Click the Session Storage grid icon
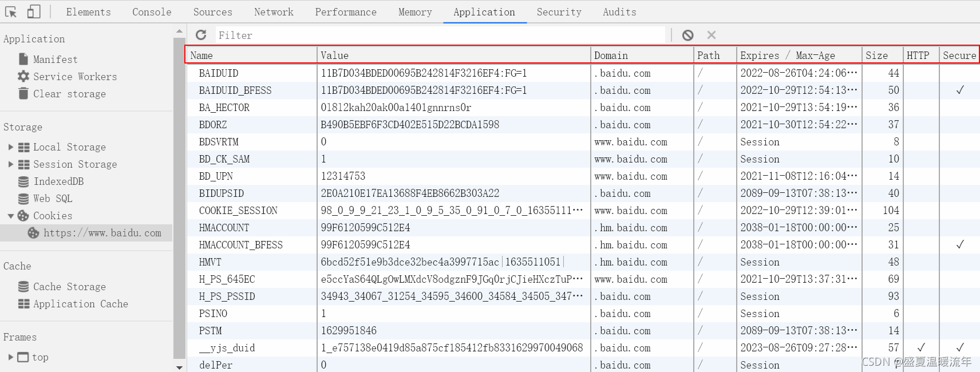Screen dimensions: 980x372 (24, 164)
